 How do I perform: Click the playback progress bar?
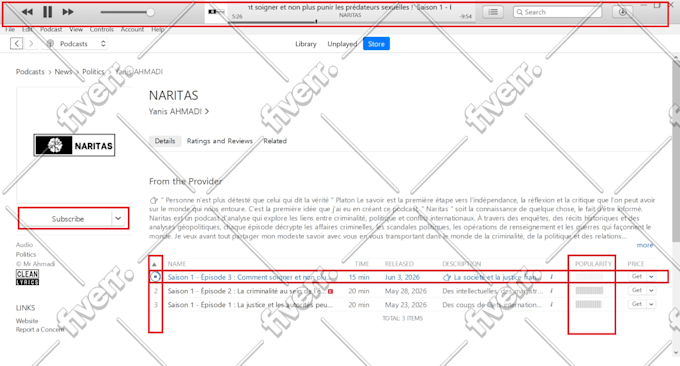pyautogui.click(x=351, y=21)
